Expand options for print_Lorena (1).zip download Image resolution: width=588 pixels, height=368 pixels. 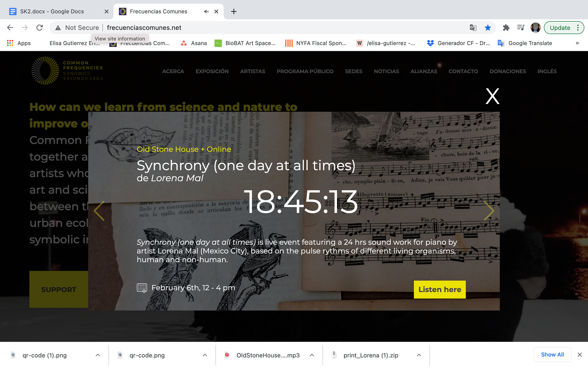click(419, 355)
